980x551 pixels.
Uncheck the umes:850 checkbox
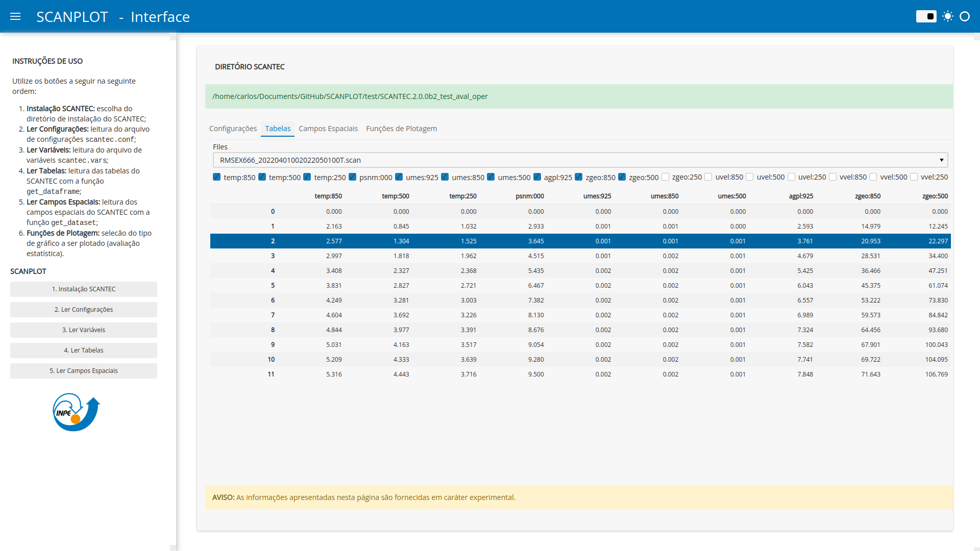click(x=445, y=177)
